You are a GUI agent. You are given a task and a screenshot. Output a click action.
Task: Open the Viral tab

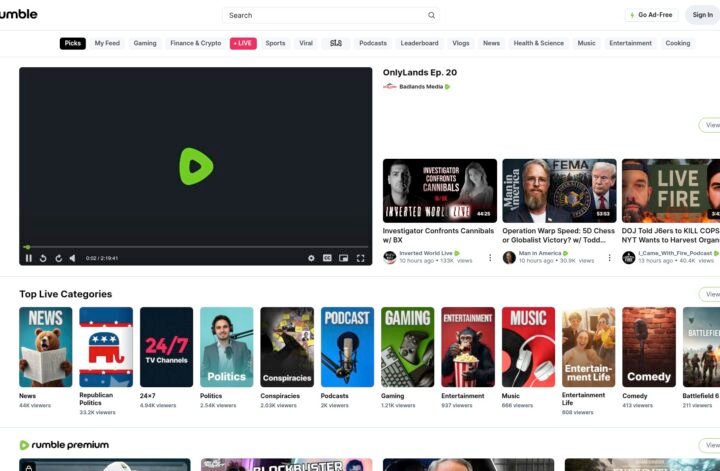pos(306,43)
